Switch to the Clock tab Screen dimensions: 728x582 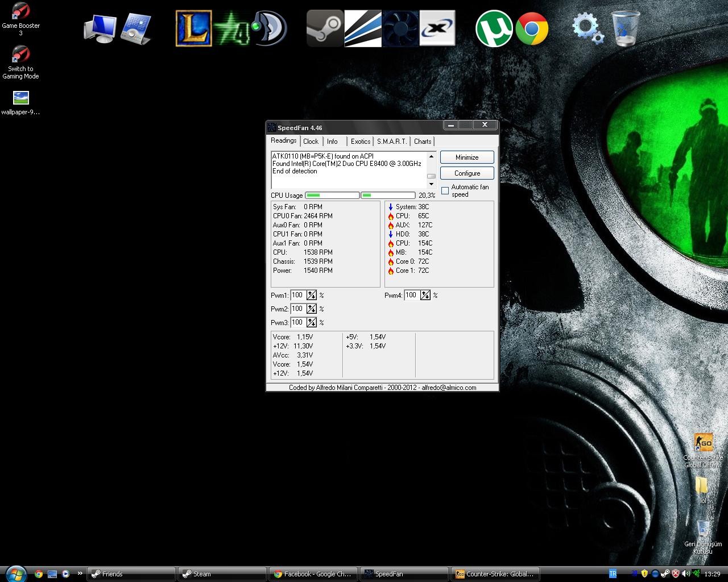(311, 142)
